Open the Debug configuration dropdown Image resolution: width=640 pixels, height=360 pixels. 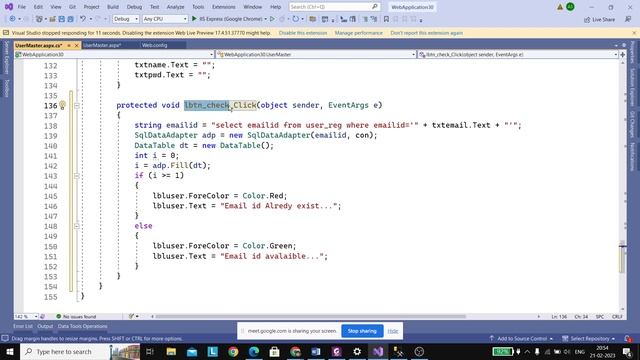pos(126,19)
